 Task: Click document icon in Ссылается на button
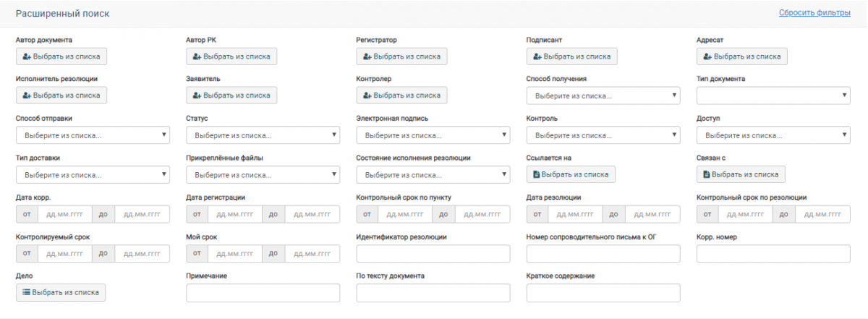pos(537,174)
